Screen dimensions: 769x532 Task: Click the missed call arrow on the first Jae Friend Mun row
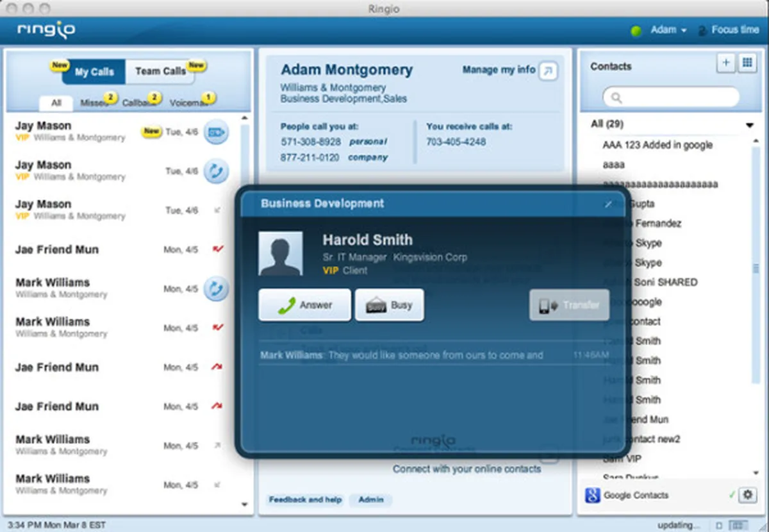coord(218,249)
